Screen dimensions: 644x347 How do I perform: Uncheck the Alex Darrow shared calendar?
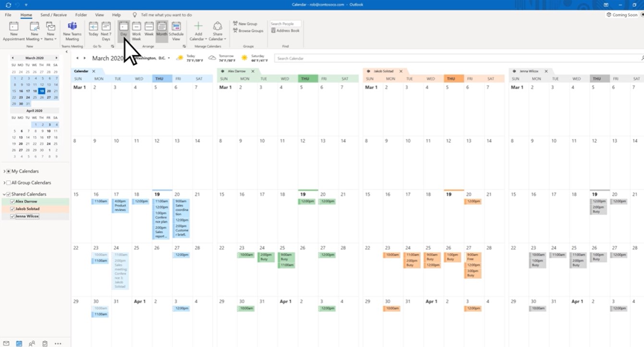12,201
